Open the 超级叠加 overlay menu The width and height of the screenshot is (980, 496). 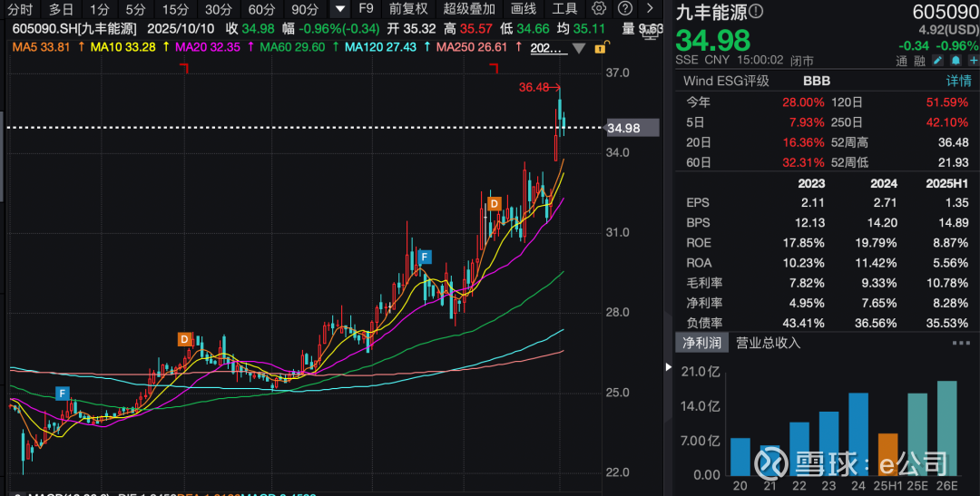click(x=469, y=9)
